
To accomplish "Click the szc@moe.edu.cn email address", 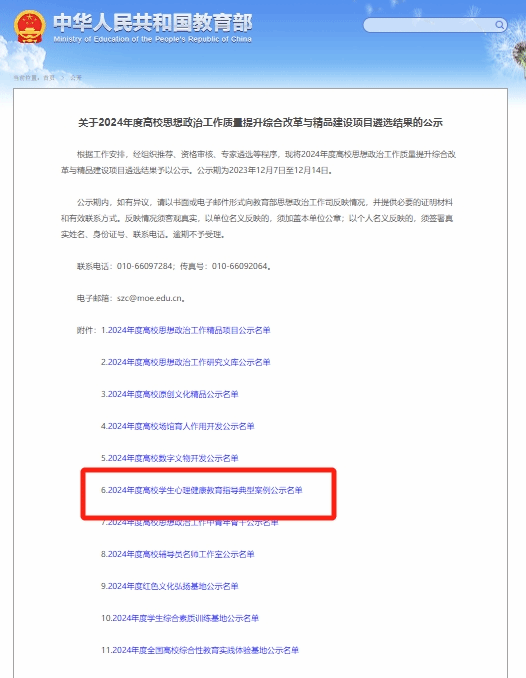I will pyautogui.click(x=149, y=298).
